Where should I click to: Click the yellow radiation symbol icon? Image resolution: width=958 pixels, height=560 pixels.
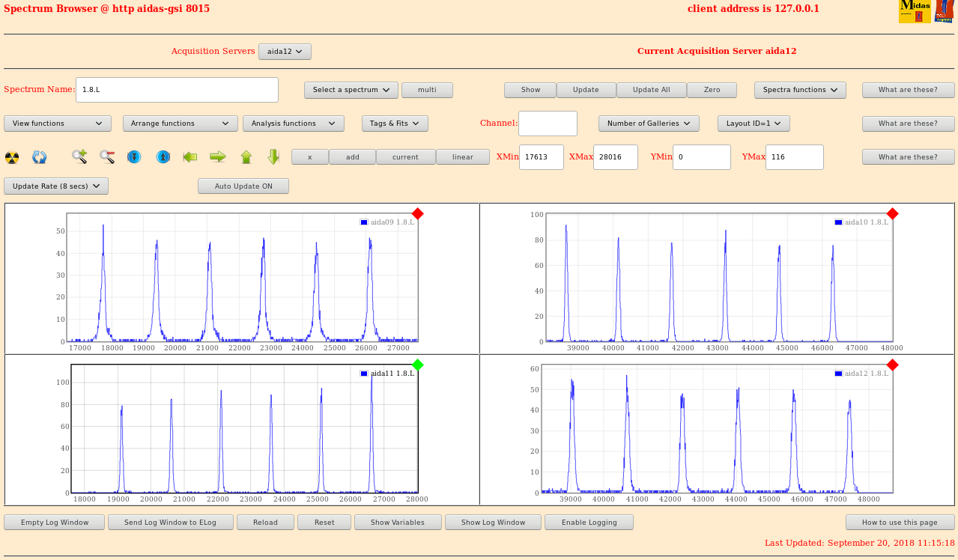pyautogui.click(x=12, y=157)
